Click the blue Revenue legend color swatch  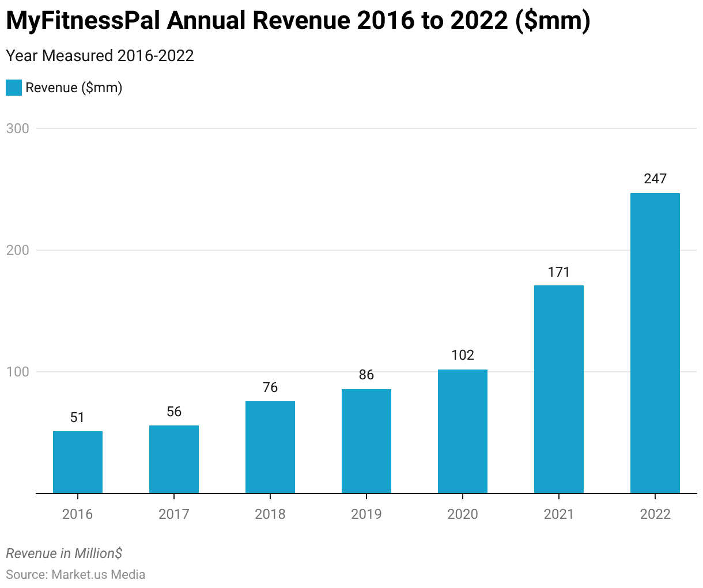(14, 88)
